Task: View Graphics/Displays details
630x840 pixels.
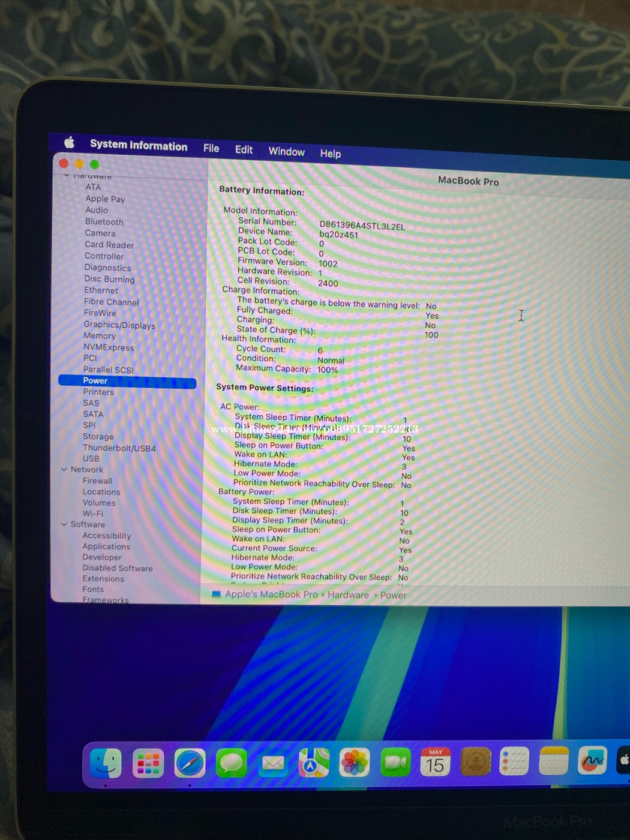Action: 119,325
